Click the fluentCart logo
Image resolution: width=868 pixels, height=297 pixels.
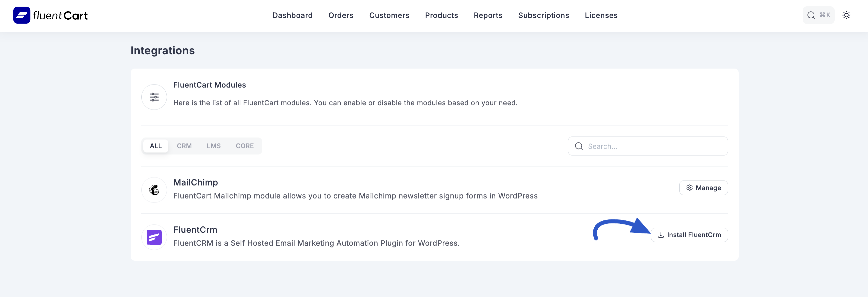(51, 16)
